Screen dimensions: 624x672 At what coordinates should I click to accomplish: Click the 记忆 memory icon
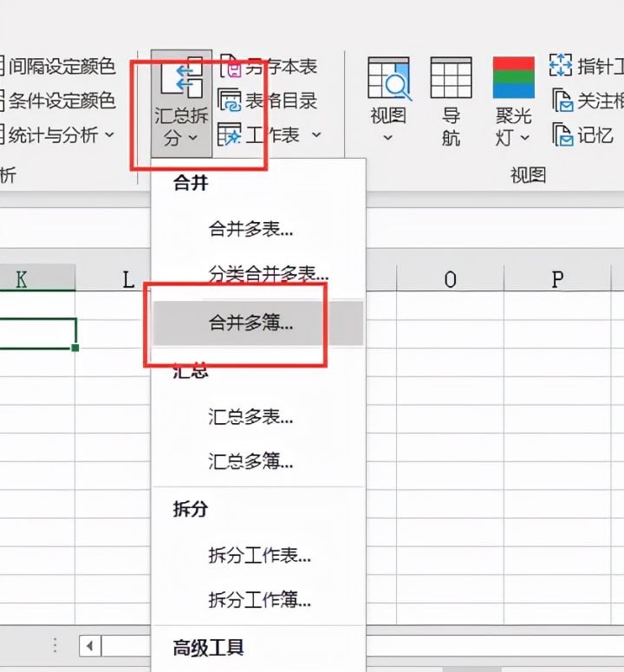point(562,134)
